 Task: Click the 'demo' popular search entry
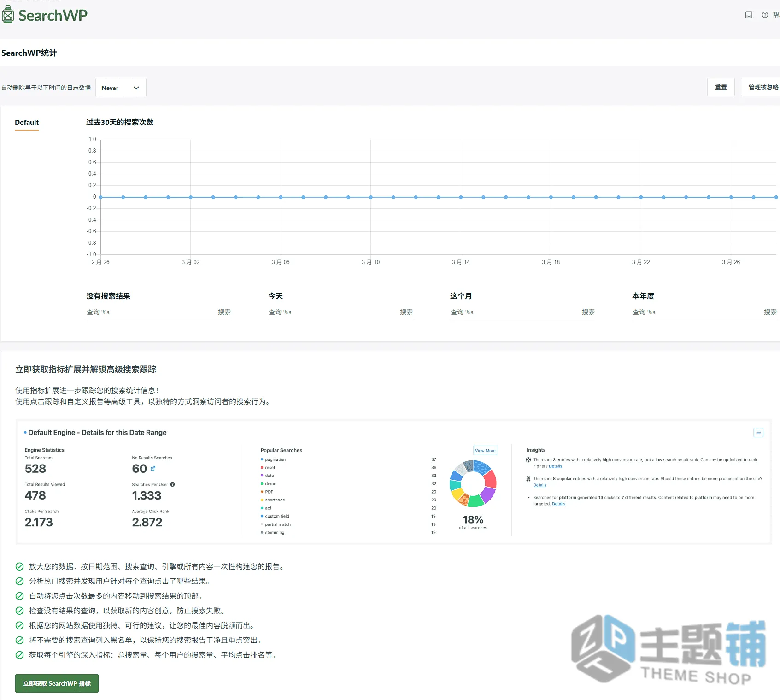270,484
